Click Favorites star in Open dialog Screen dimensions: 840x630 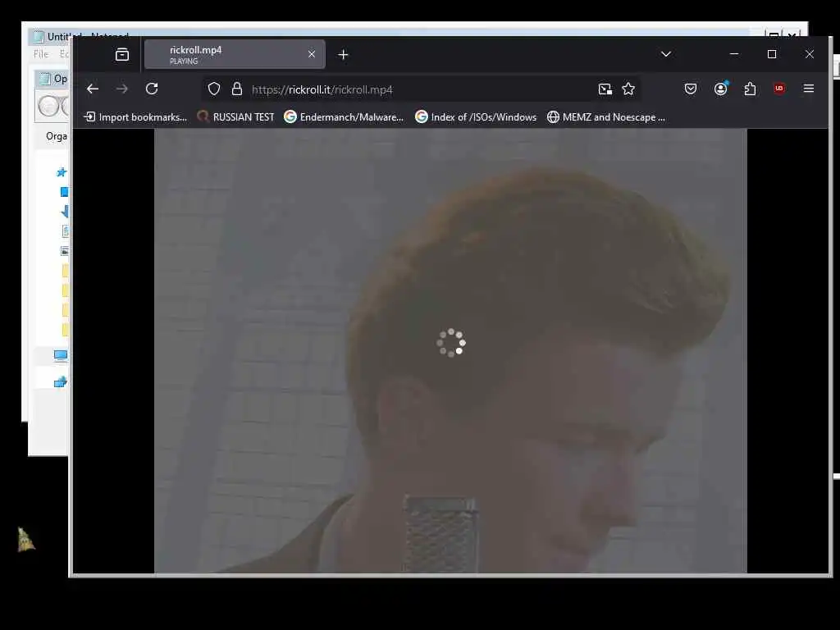(61, 172)
